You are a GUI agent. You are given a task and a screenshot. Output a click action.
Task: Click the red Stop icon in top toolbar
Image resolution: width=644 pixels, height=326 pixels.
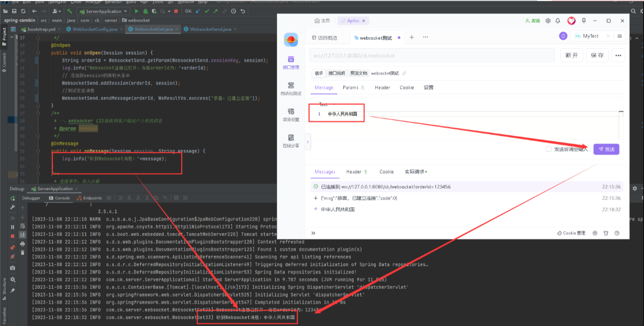176,11
